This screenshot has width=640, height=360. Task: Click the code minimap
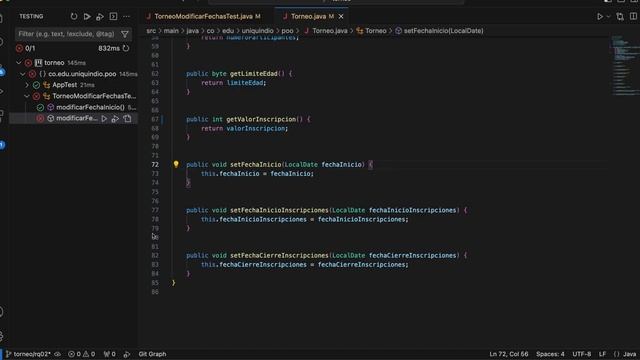click(624, 65)
